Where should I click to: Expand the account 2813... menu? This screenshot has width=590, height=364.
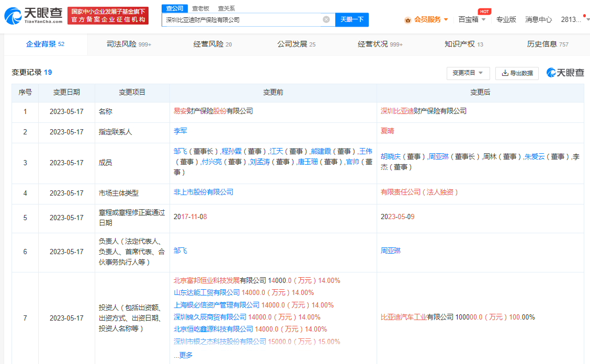point(574,19)
